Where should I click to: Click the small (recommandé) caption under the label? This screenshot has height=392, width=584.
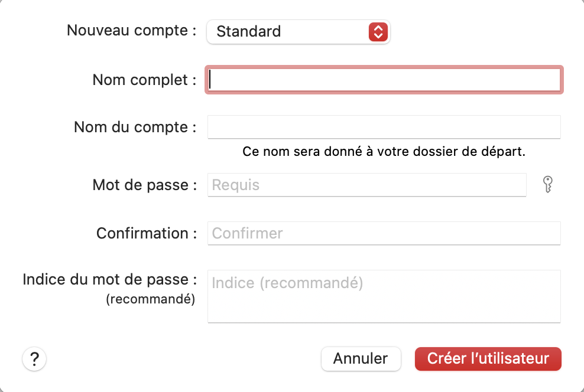click(150, 299)
